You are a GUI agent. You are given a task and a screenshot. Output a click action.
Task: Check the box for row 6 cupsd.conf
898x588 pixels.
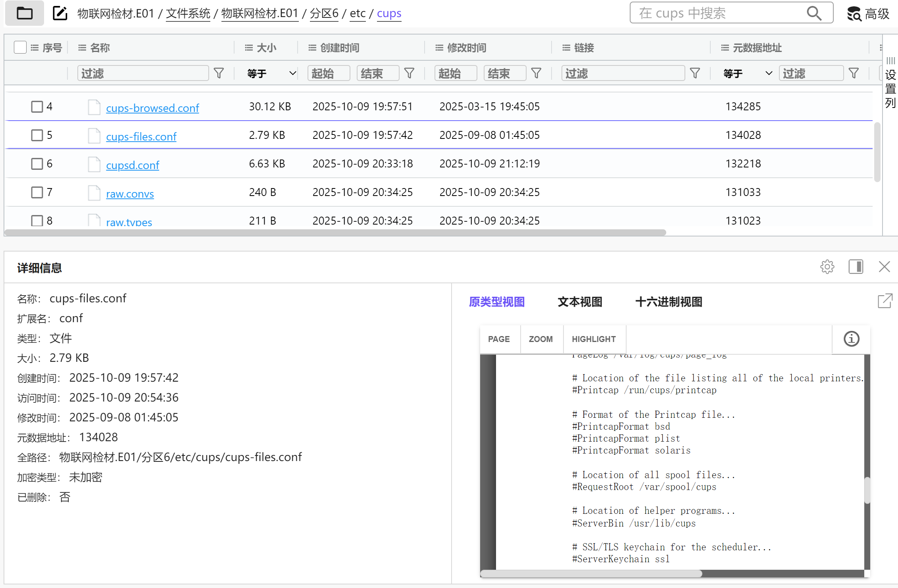pyautogui.click(x=37, y=164)
